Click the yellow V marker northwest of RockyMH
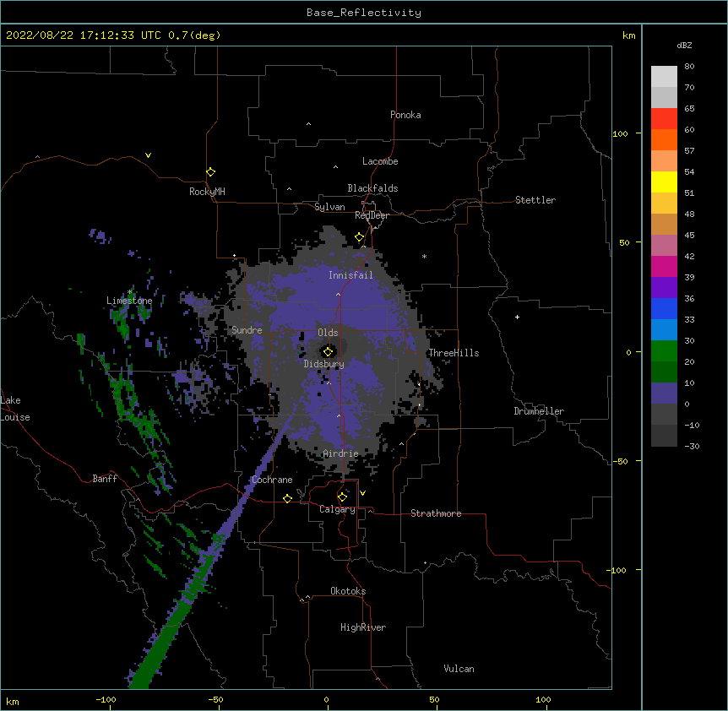Viewport: 728px width, 711px height. (148, 155)
